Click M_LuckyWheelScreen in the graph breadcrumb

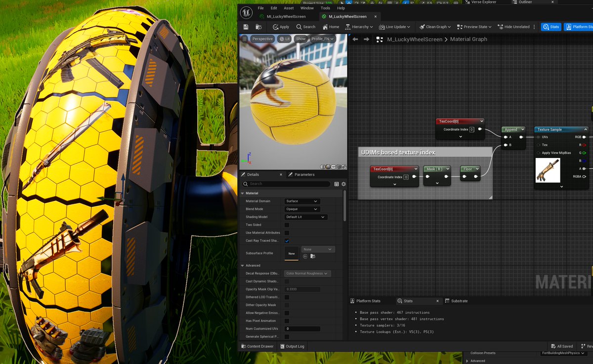(415, 39)
